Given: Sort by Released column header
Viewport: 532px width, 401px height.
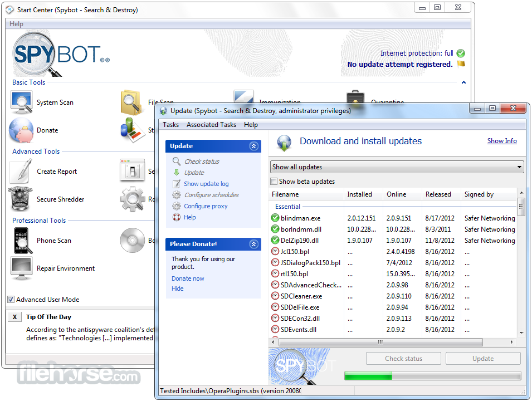Looking at the screenshot, I should tap(441, 194).
